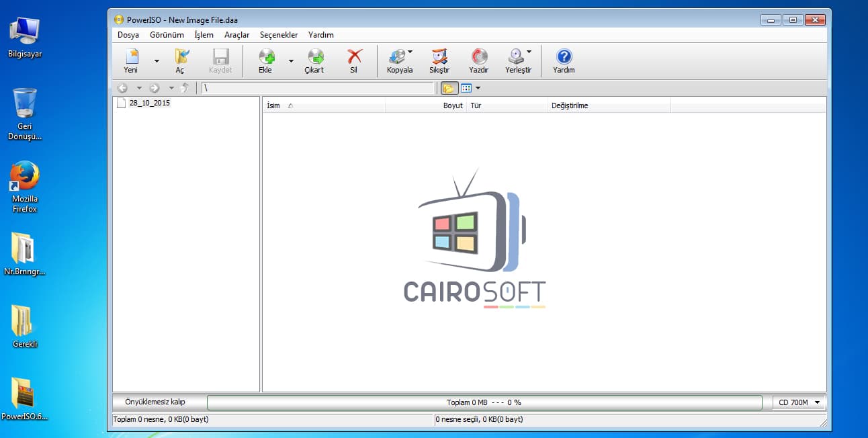Click the Toplam 0 MB capacity bar
The width and height of the screenshot is (868, 438).
click(x=484, y=402)
